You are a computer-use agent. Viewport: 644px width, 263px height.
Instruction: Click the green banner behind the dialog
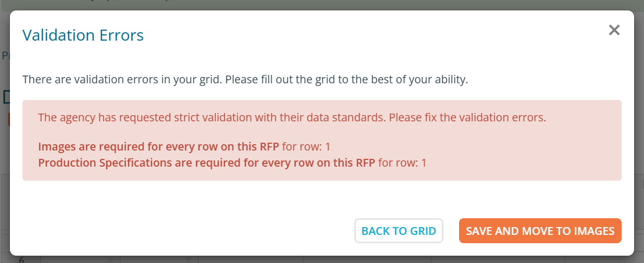click(x=322, y=5)
